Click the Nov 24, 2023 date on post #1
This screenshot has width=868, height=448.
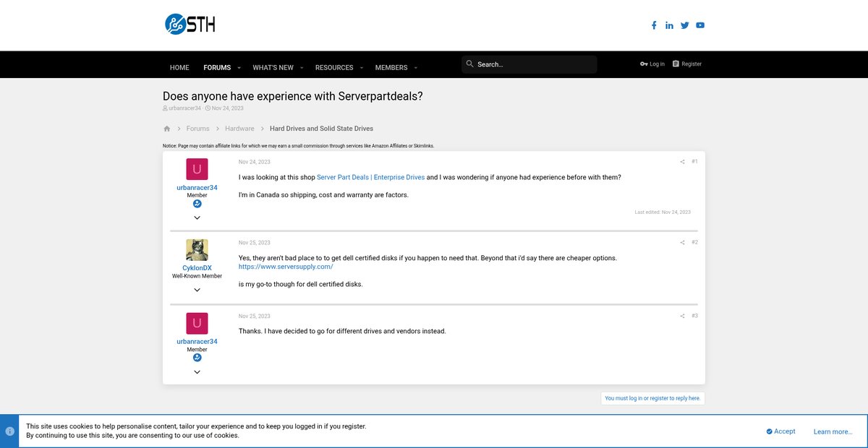point(255,162)
